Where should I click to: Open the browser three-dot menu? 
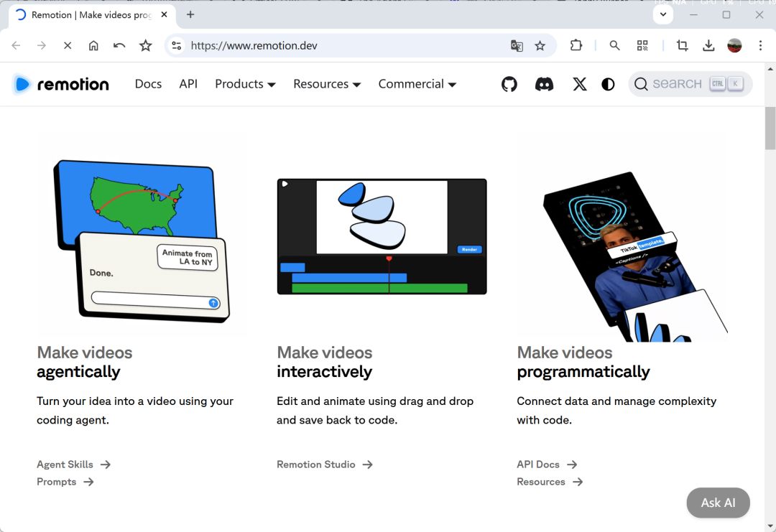(x=761, y=45)
